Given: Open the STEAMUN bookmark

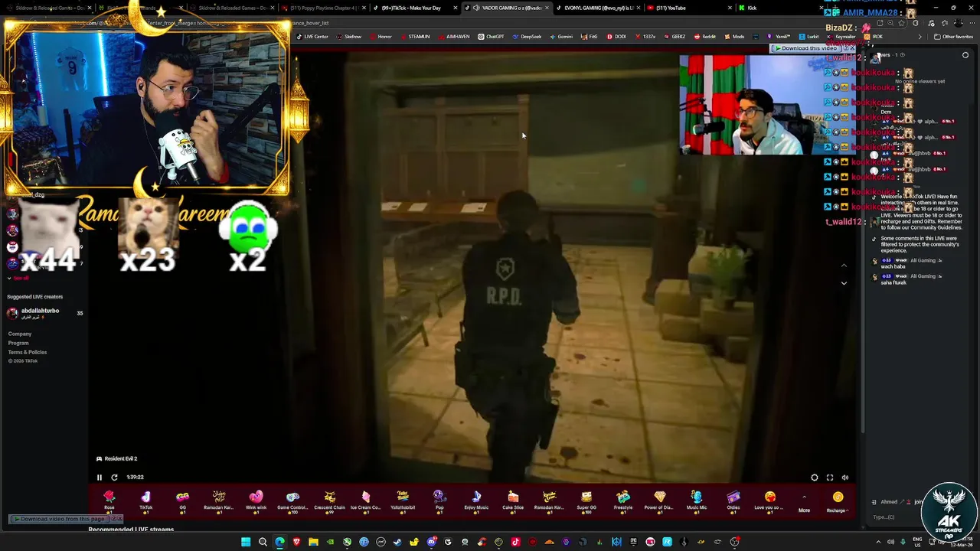Looking at the screenshot, I should (414, 37).
